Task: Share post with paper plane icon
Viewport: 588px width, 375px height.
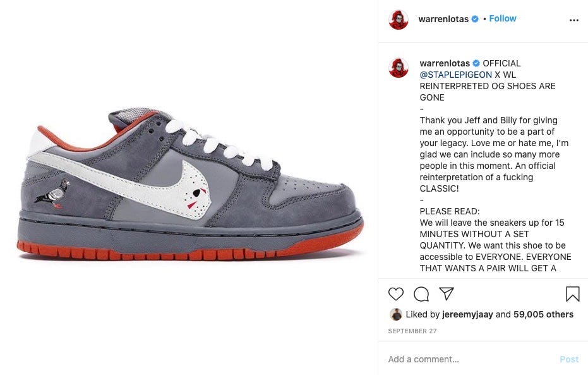Action: [447, 293]
